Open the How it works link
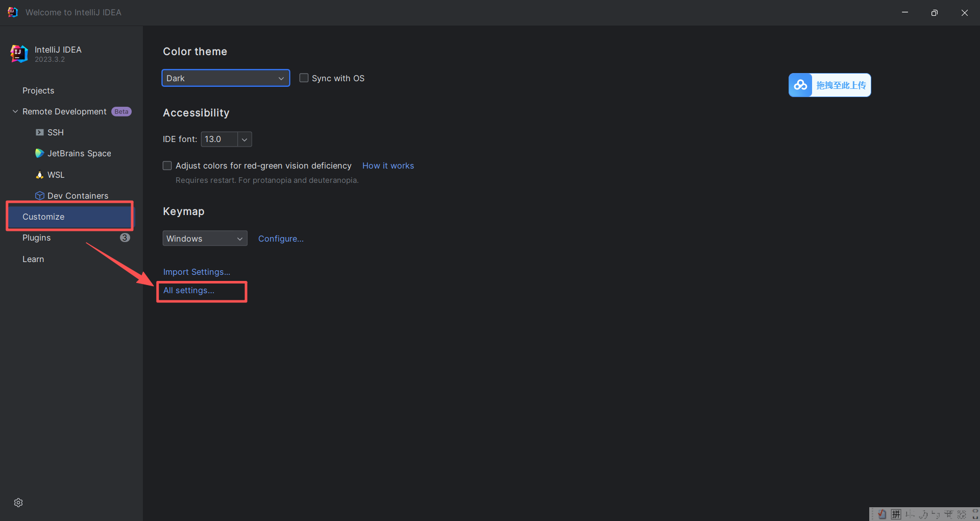The width and height of the screenshot is (980, 521). click(388, 165)
